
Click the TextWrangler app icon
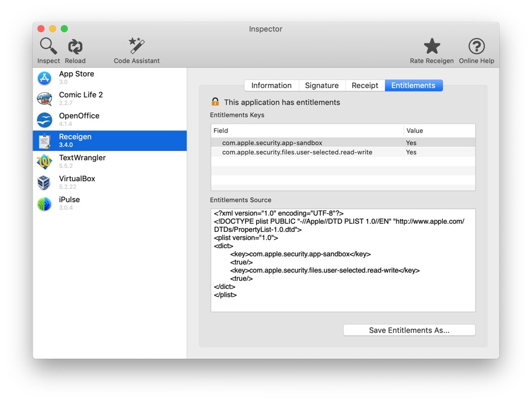44,162
